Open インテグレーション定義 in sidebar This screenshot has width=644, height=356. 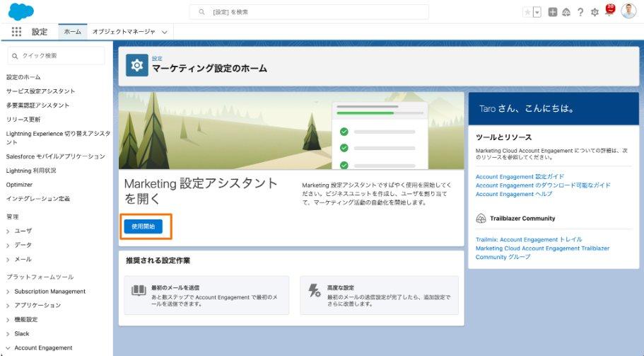pyautogui.click(x=37, y=199)
